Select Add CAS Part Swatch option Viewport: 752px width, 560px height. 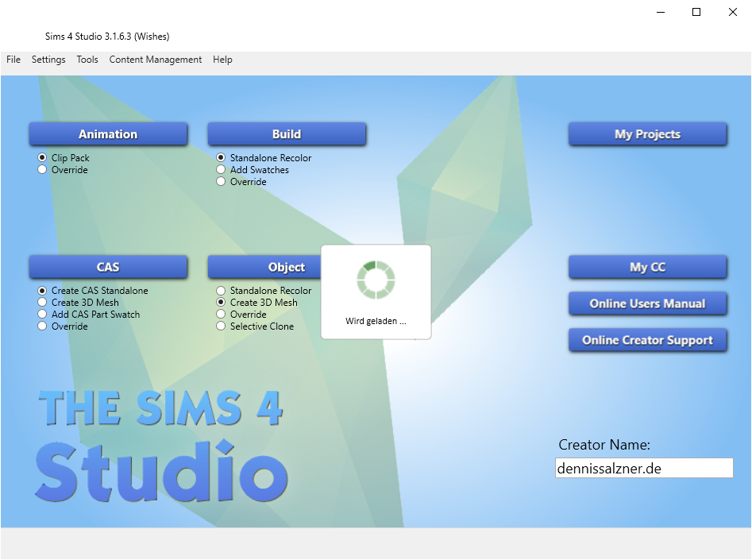pyautogui.click(x=89, y=315)
